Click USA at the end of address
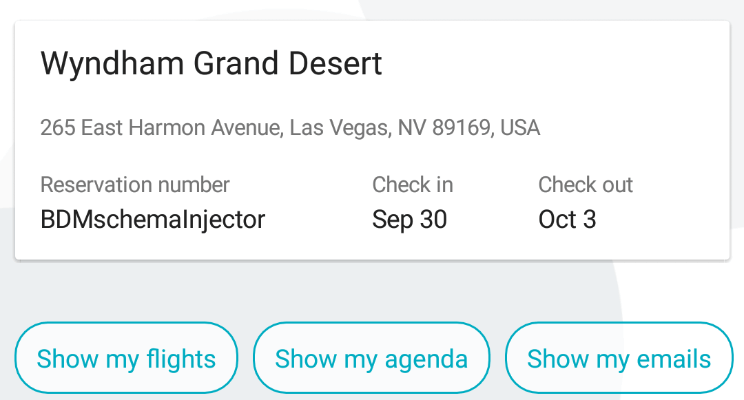This screenshot has width=744, height=400. (520, 128)
